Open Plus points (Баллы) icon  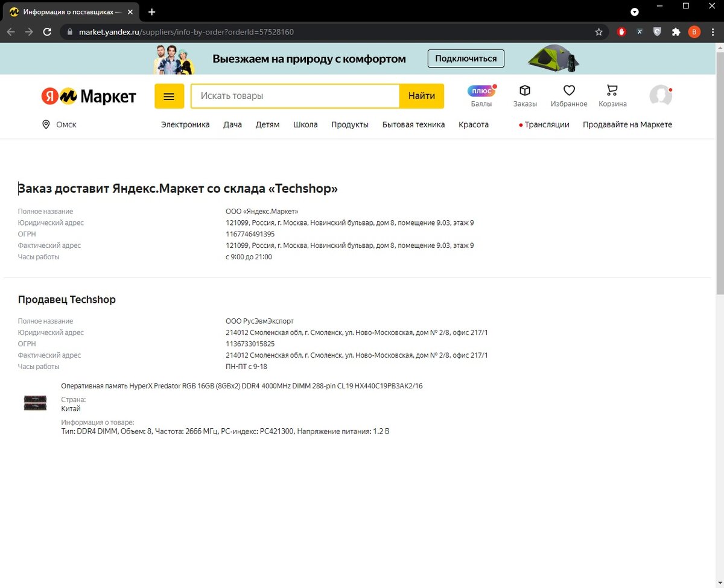[x=481, y=91]
